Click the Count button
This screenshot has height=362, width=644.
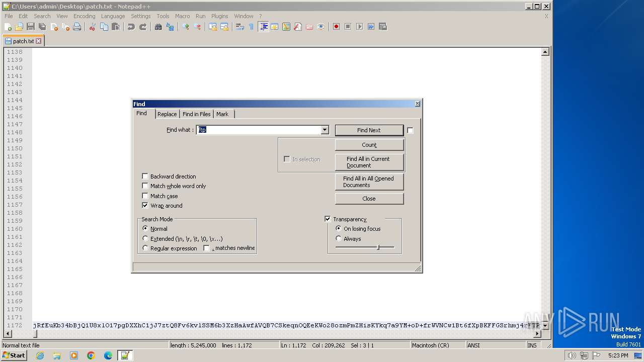(x=369, y=145)
